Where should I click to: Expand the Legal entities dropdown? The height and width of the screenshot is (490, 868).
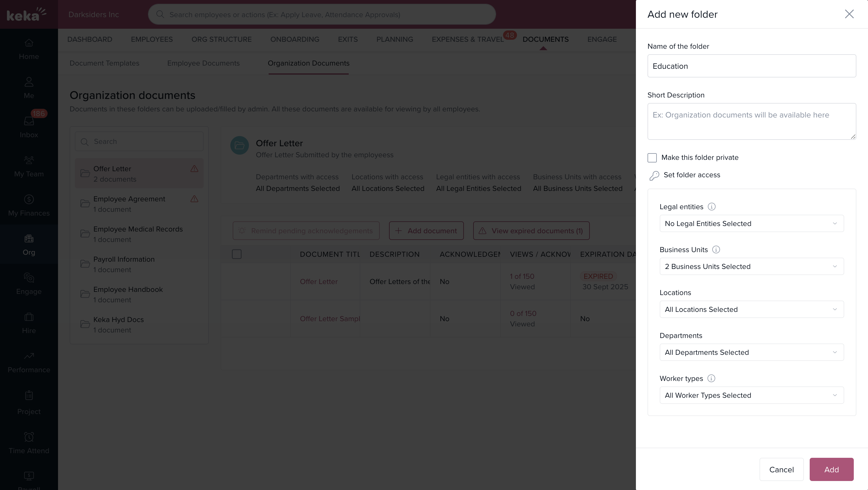pyautogui.click(x=751, y=223)
